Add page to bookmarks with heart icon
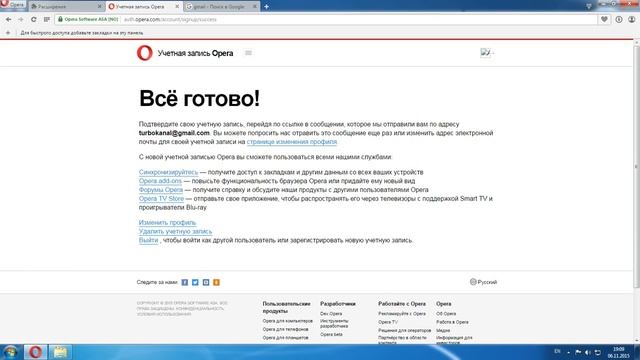The image size is (640, 360). tap(604, 19)
